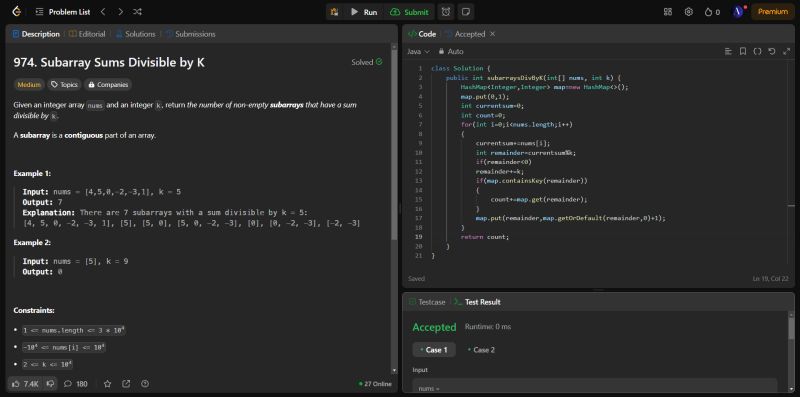Click the streak flame counter
This screenshot has width=800, height=397.
[712, 12]
